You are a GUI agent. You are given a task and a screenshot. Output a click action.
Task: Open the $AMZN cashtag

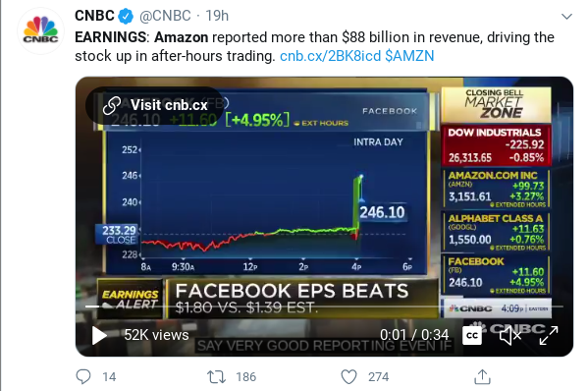click(x=409, y=56)
